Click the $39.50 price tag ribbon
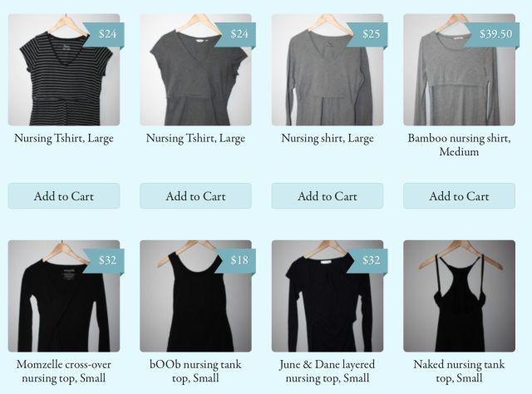 (493, 34)
